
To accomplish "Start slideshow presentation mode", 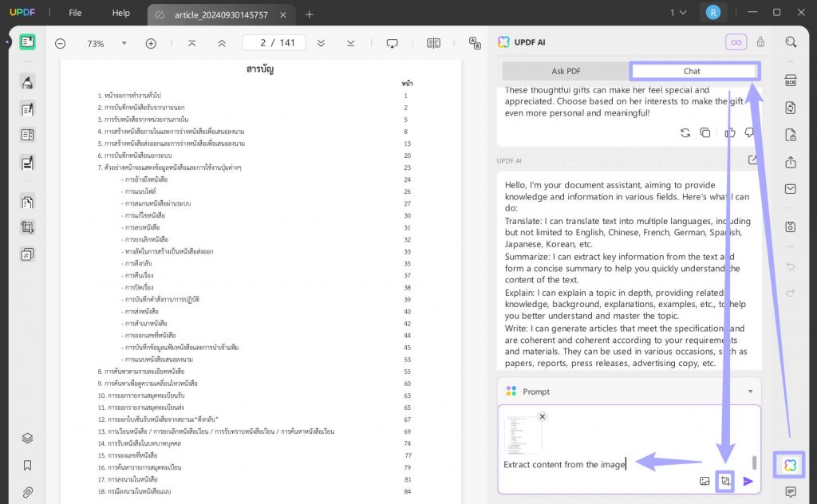I will [x=393, y=43].
